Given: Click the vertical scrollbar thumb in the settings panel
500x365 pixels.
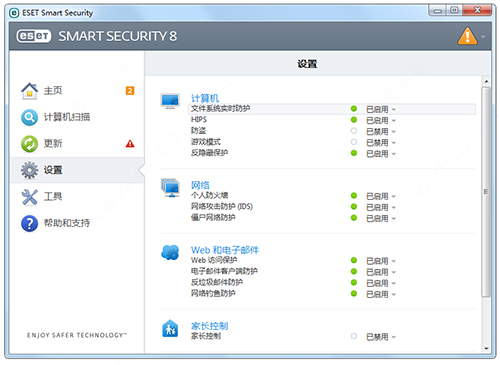Looking at the screenshot, I should (x=486, y=192).
